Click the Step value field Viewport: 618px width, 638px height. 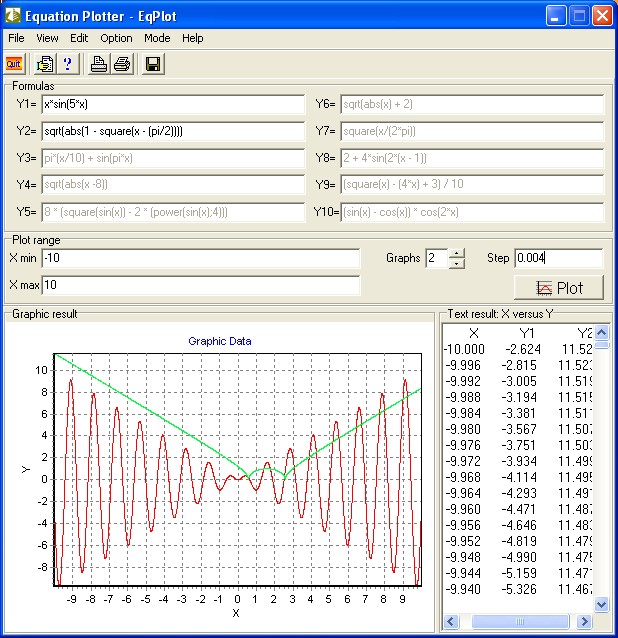point(558,259)
